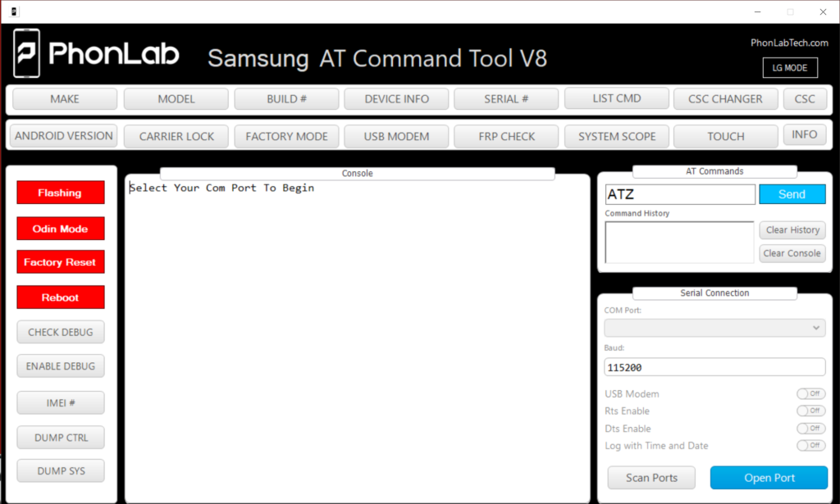
Task: Click the red Flashing button
Action: tap(61, 193)
